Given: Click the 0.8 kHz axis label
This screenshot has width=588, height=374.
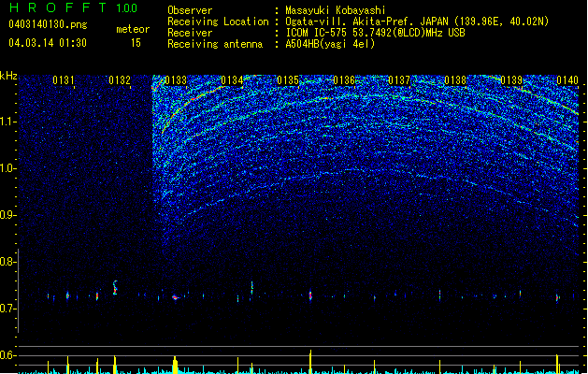Looking at the screenshot, I should (8, 262).
